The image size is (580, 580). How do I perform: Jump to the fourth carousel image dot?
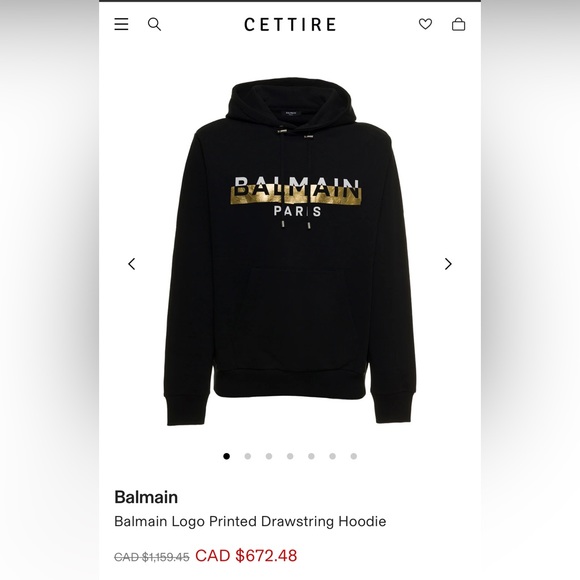coord(290,456)
